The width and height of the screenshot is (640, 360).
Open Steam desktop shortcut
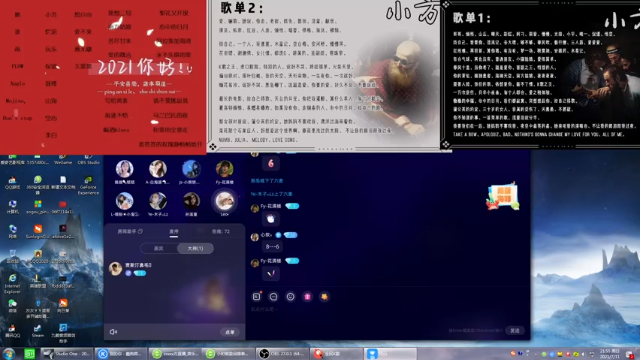[38, 331]
